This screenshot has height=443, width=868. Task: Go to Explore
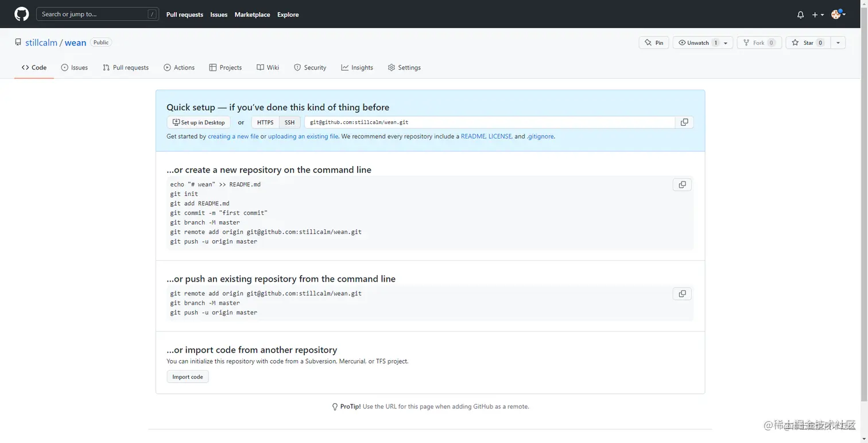(288, 14)
